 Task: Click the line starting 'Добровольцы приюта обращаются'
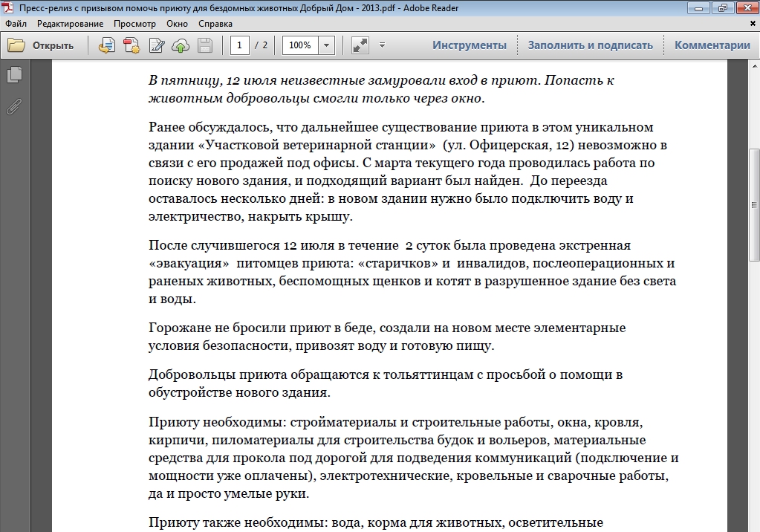(386, 374)
